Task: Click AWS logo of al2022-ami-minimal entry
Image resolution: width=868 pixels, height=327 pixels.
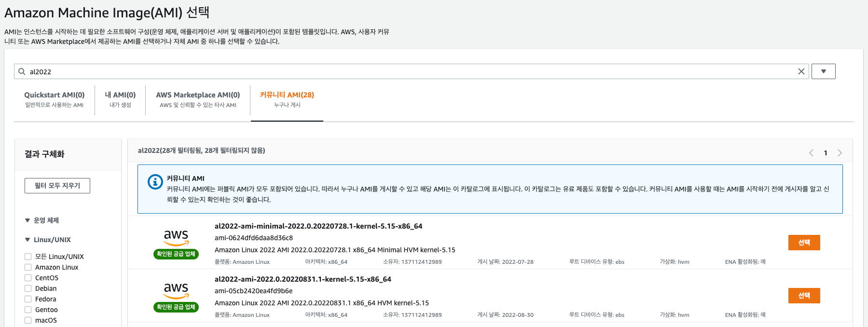Action: pyautogui.click(x=176, y=237)
